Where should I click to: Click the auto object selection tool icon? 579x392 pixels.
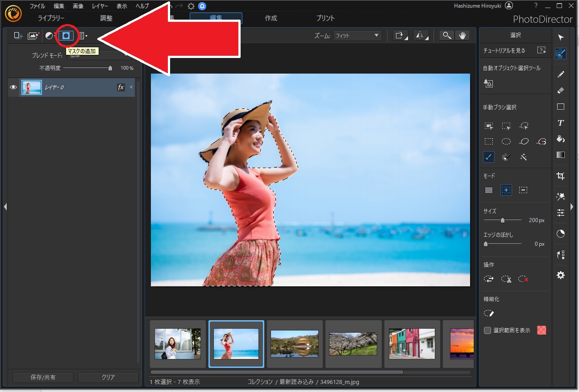[x=488, y=83]
